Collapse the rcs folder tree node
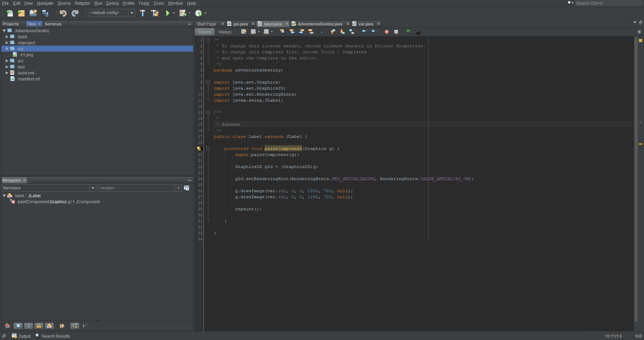644x340 pixels. pyautogui.click(x=6, y=49)
